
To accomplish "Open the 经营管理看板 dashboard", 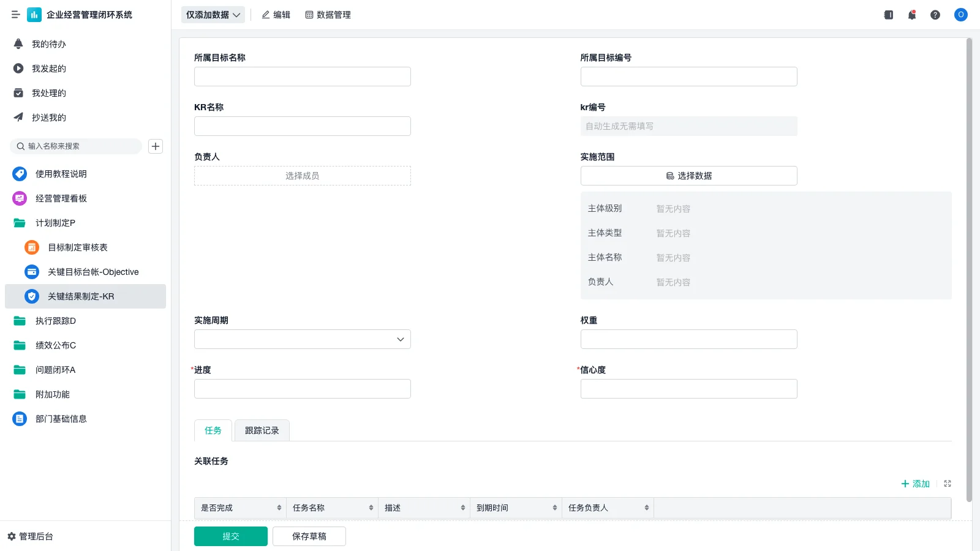I will point(61,198).
